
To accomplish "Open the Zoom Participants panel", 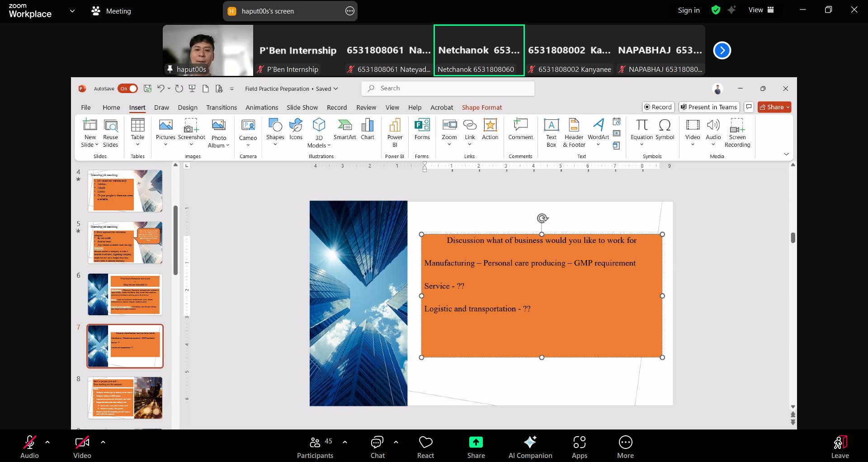I will coord(315,447).
